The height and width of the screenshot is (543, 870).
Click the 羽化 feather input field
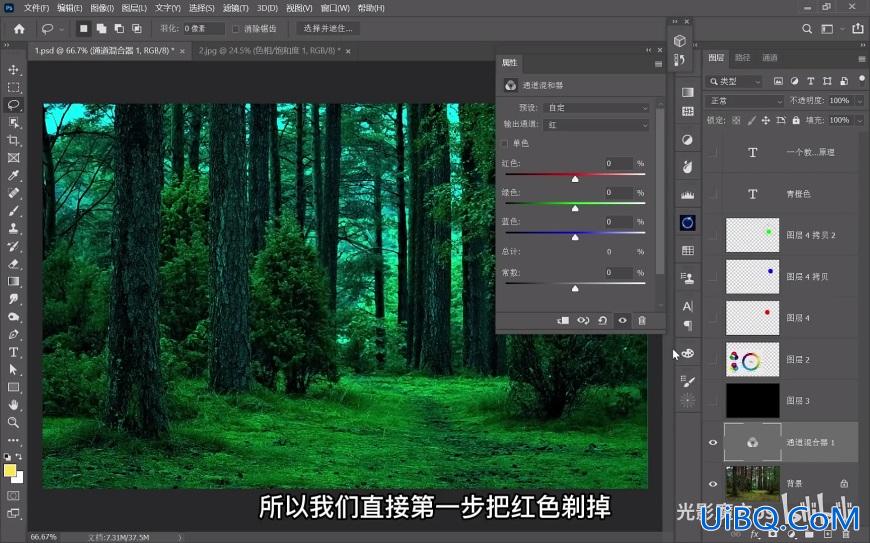point(203,28)
